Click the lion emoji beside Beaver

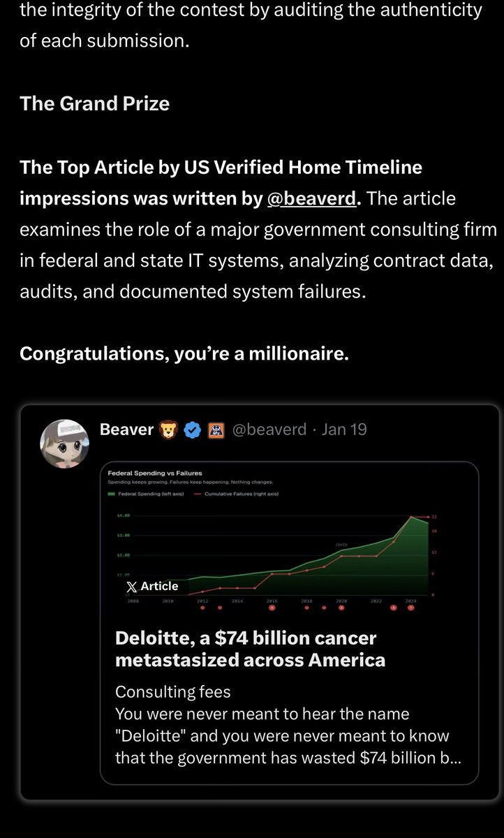click(169, 430)
